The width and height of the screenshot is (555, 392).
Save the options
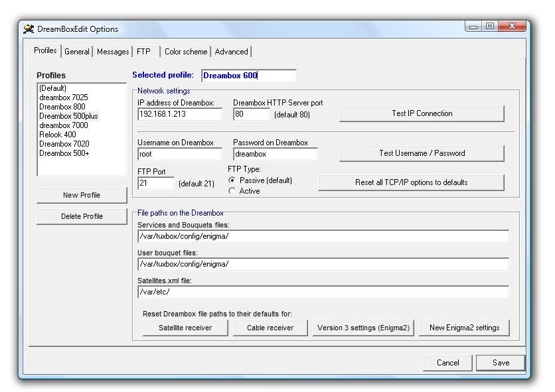(501, 363)
